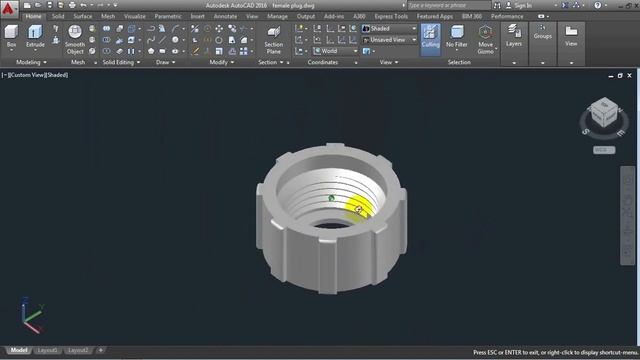Click the S compass letter on ViewCube

coord(585,131)
